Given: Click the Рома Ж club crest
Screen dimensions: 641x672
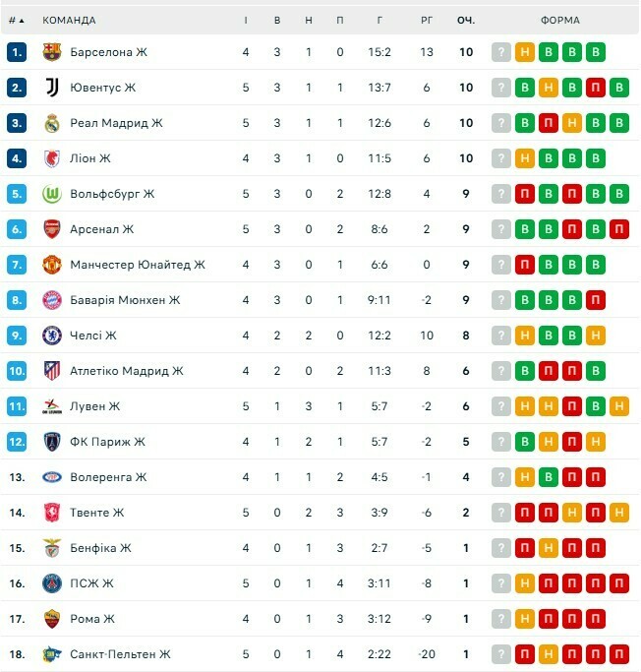Looking at the screenshot, I should tap(53, 619).
